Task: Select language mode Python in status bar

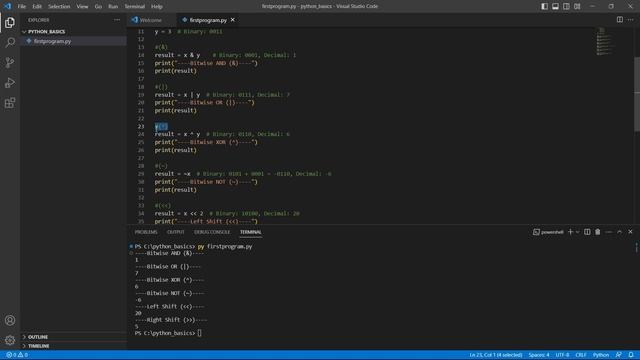Action: (601, 355)
